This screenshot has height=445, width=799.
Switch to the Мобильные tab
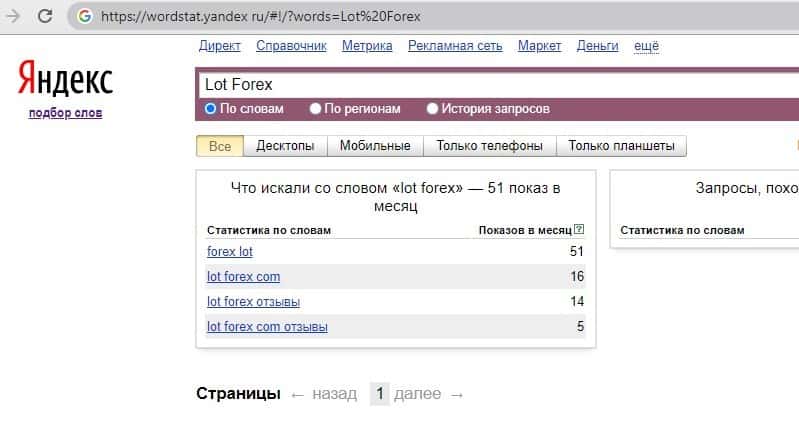click(x=375, y=146)
